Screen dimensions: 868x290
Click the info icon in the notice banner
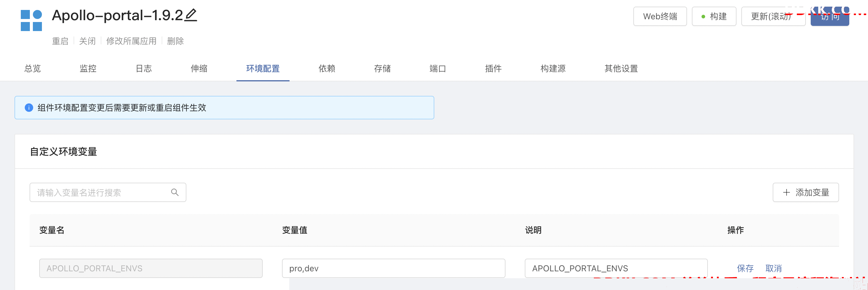click(x=29, y=108)
